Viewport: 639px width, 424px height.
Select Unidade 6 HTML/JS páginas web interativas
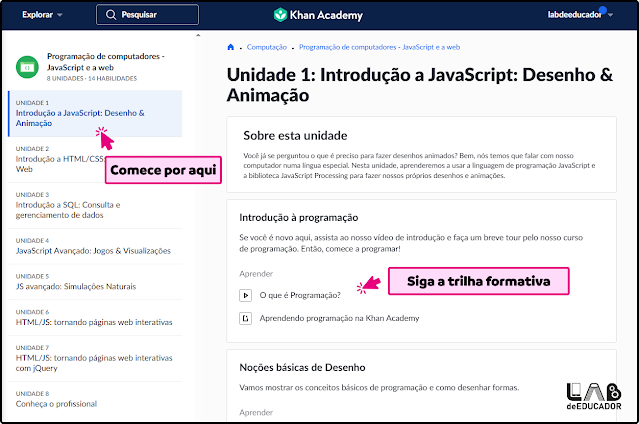(x=95, y=318)
